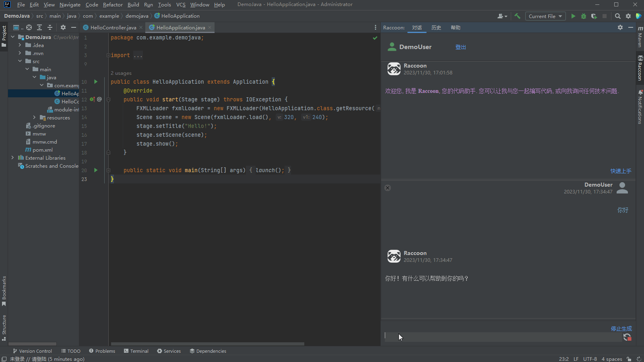Image resolution: width=644 pixels, height=362 pixels.
Task: Toggle the Notifications side panel
Action: tap(640, 107)
